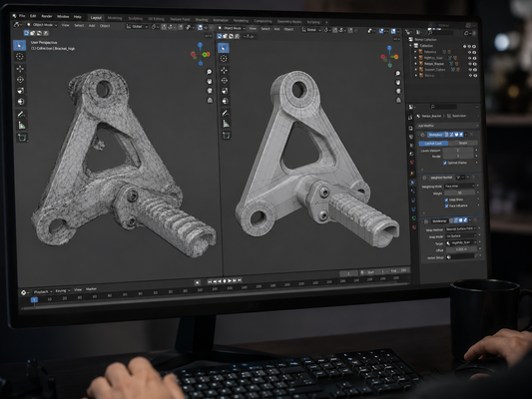The width and height of the screenshot is (532, 399).
Task: Open the Add Modifier dropdown
Action: [x=448, y=126]
